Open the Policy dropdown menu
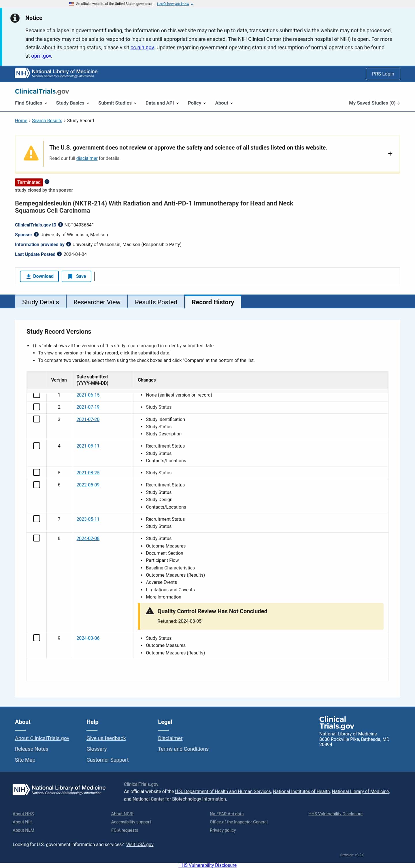The height and width of the screenshot is (868, 415). coord(197,103)
